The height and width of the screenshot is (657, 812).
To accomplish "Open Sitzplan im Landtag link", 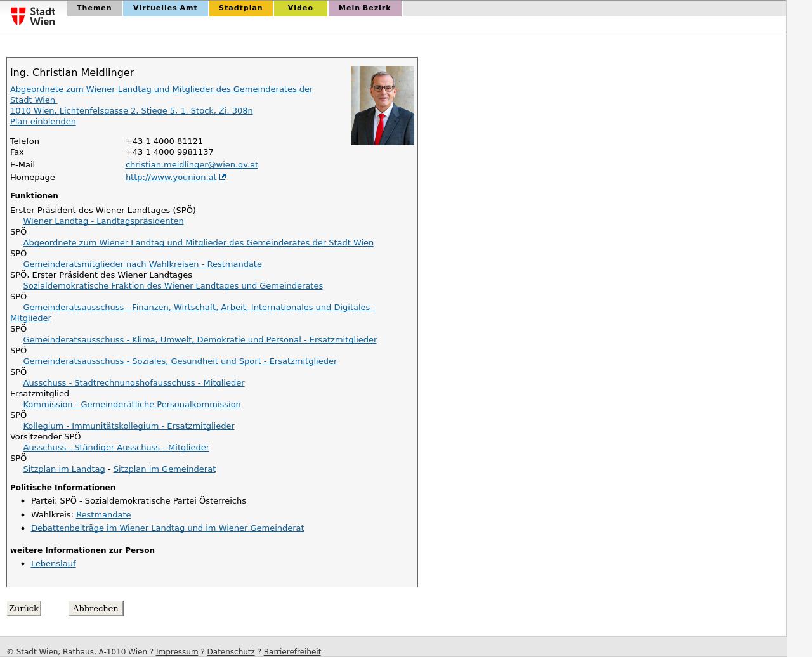I will (63, 469).
